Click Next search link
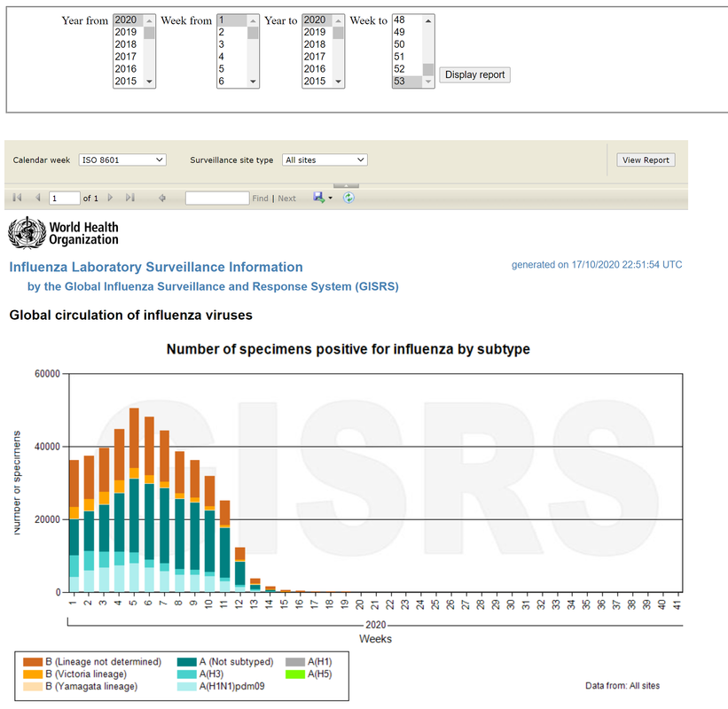 (x=287, y=199)
